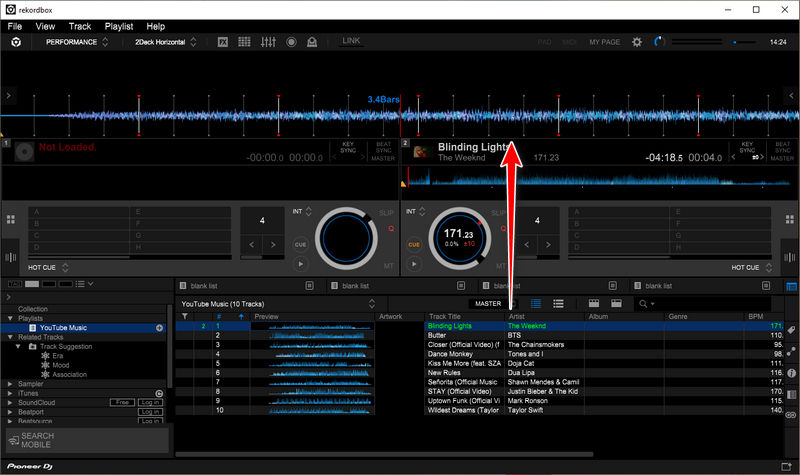The image size is (800, 475).
Task: Log in to SoundCloud
Action: [x=150, y=403]
